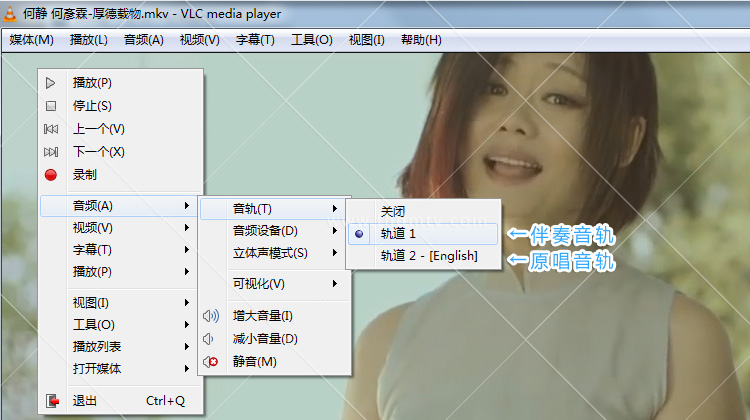Click the play triangle icon beside 播放(P)

(x=50, y=83)
